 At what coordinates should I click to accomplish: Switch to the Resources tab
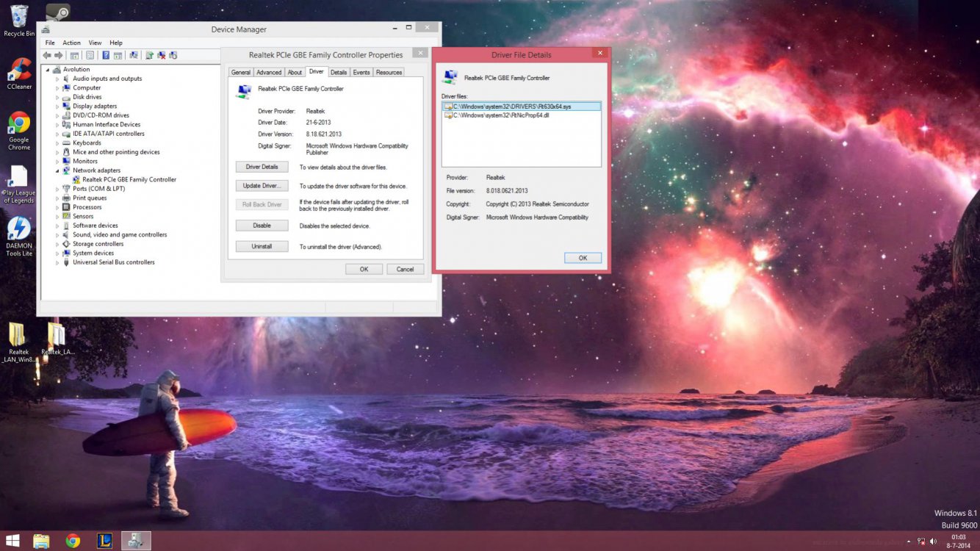pos(389,72)
